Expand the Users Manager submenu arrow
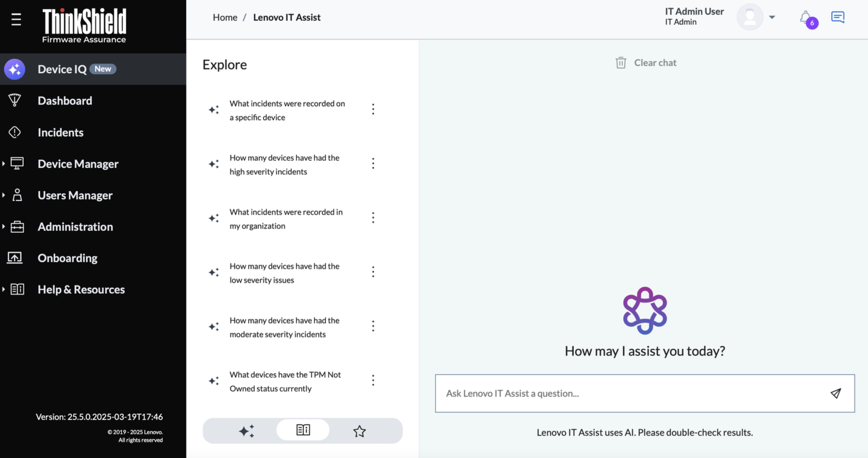This screenshot has width=868, height=458. coord(3,195)
